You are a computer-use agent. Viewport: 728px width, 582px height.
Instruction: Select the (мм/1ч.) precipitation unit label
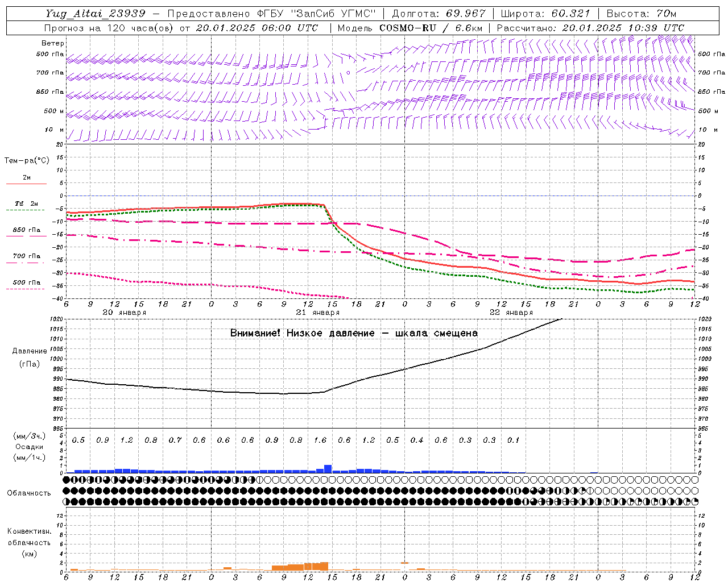[30, 458]
